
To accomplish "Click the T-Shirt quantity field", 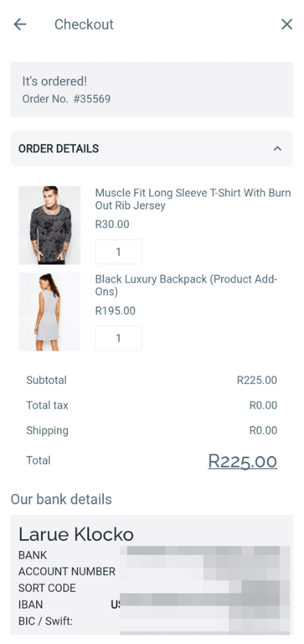I will click(119, 252).
